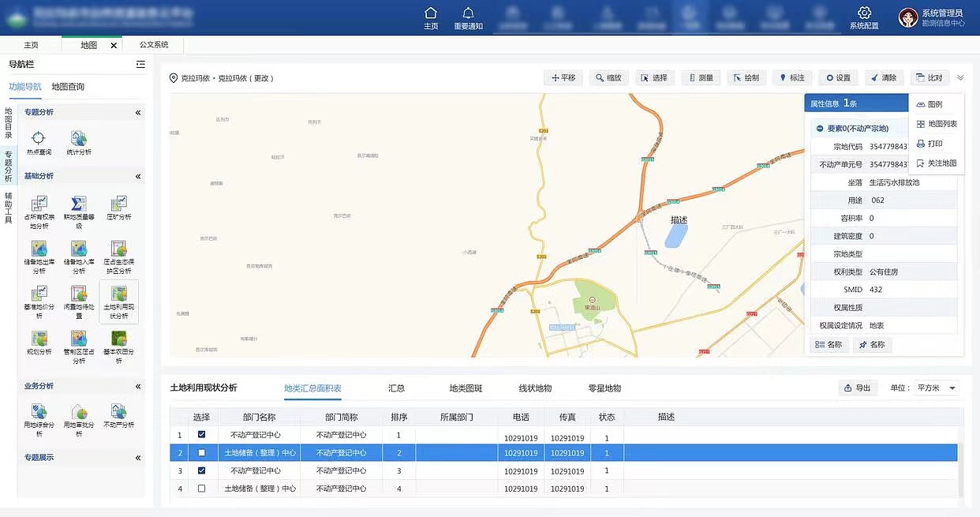Expand the toolbar overflow chevron
980x517 pixels.
(960, 77)
